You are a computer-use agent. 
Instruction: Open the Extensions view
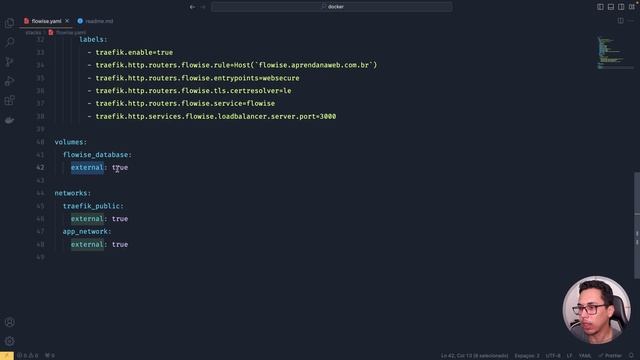[9, 100]
